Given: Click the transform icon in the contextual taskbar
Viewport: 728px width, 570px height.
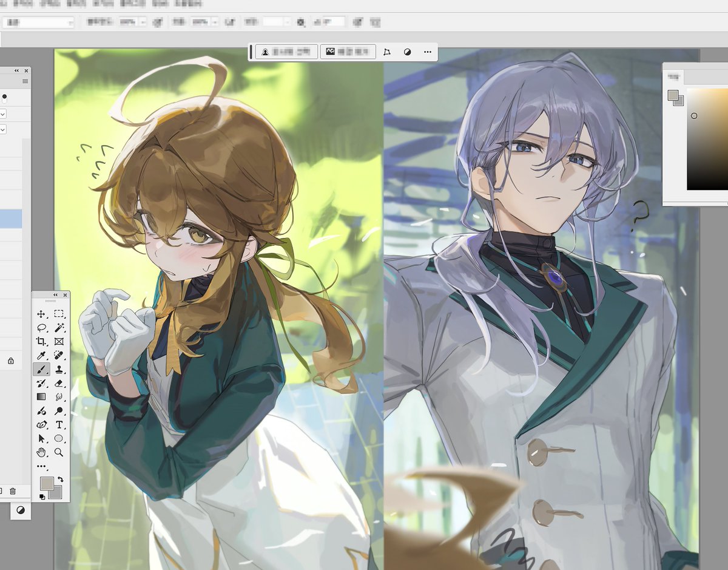Looking at the screenshot, I should (387, 52).
